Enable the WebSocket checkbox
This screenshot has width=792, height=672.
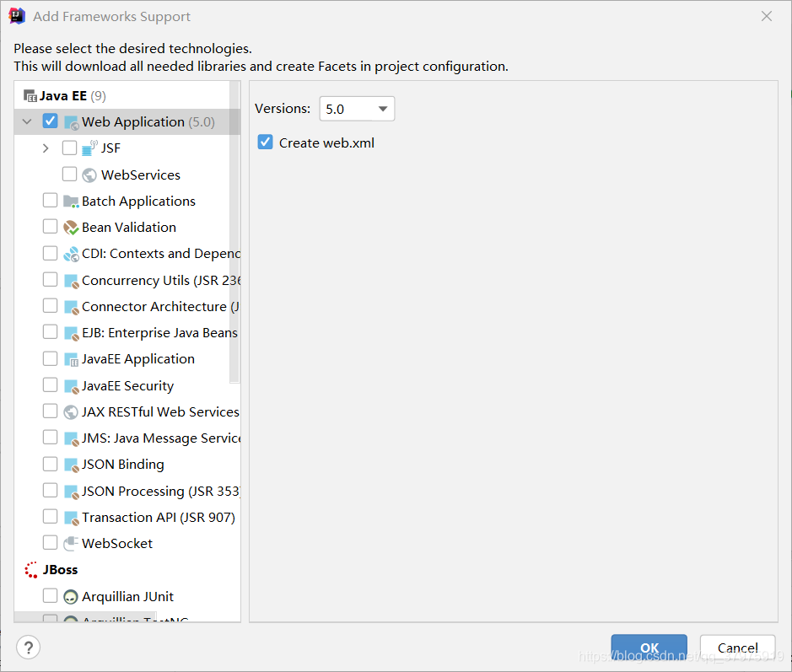[x=50, y=542]
